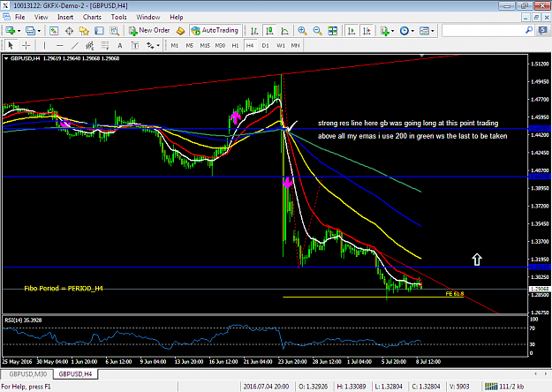
Task: Click the New Chart toolbar icon
Action: pos(10,31)
